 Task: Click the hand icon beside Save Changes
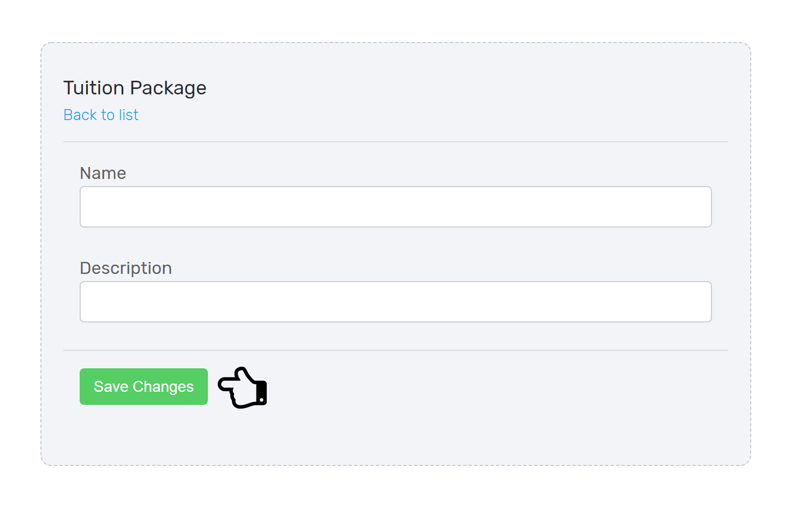(x=242, y=387)
